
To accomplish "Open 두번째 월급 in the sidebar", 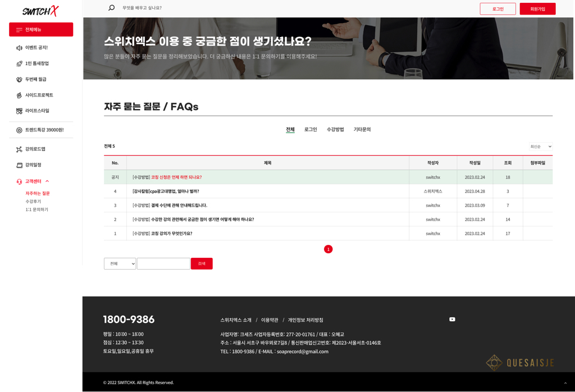I will coord(35,79).
